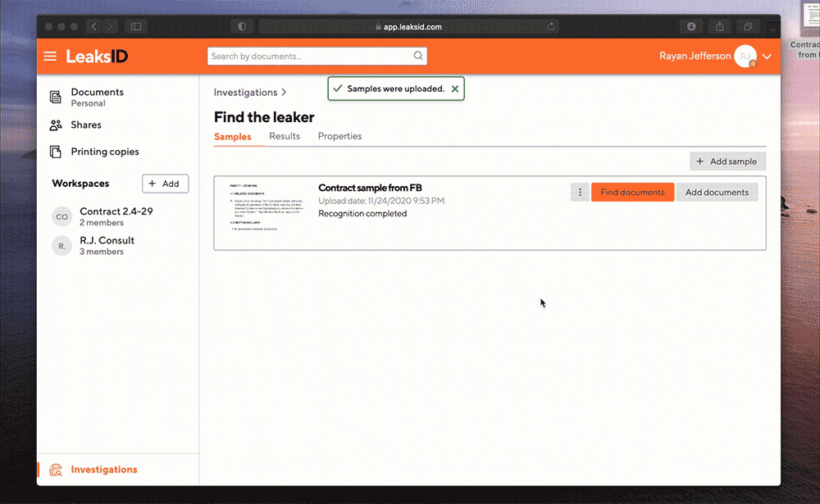
Task: Expand the Investigations breadcrumb chevron
Action: (x=284, y=92)
